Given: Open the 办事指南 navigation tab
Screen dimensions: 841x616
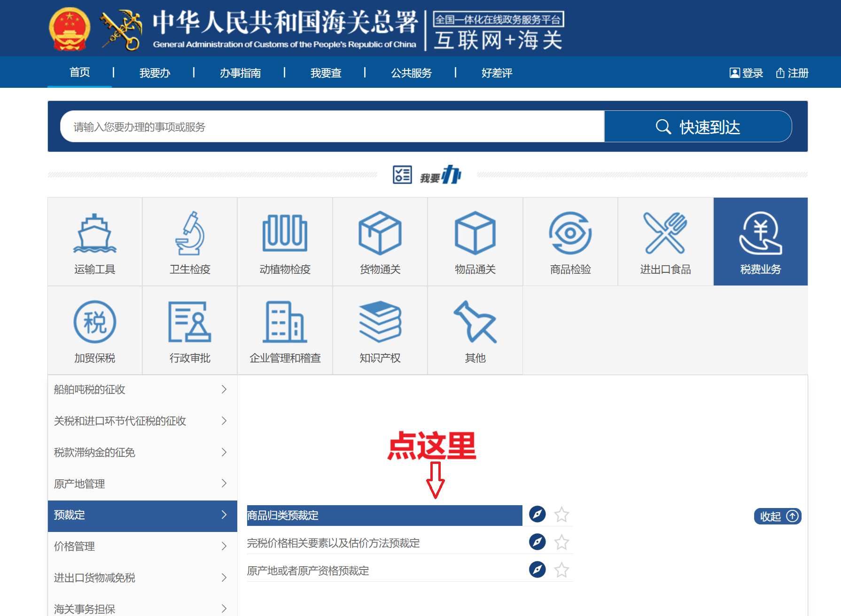Looking at the screenshot, I should coord(240,73).
